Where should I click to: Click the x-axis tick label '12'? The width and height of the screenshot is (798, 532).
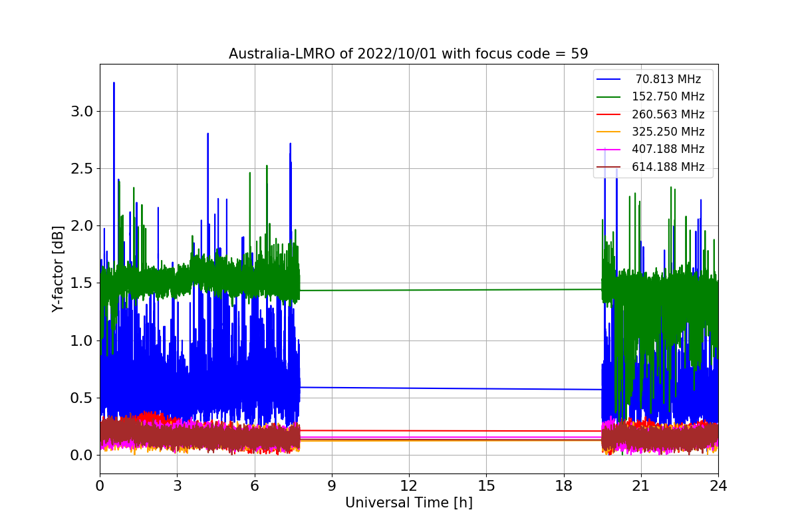coord(409,485)
